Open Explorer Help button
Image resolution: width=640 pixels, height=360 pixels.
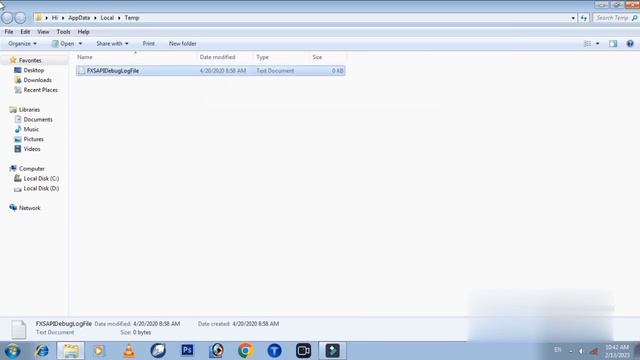pyautogui.click(x=630, y=44)
